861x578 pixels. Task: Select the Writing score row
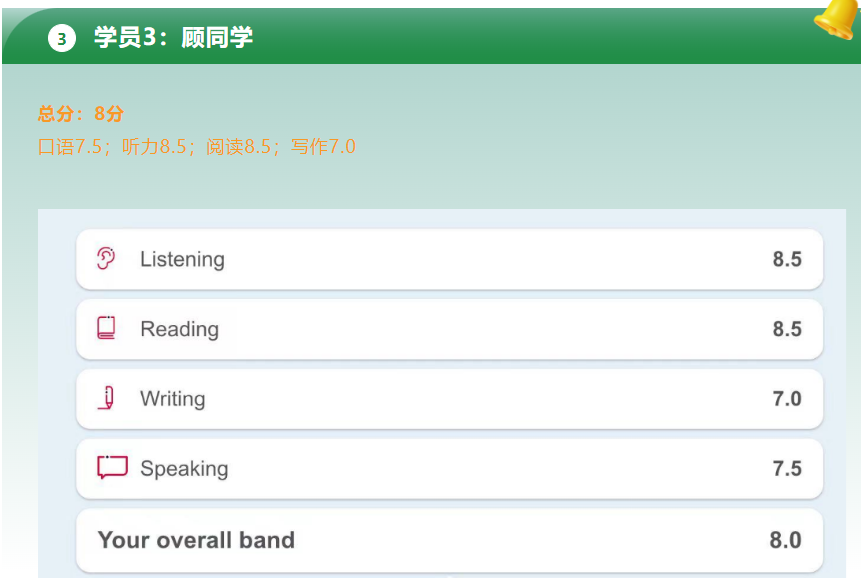tap(449, 399)
